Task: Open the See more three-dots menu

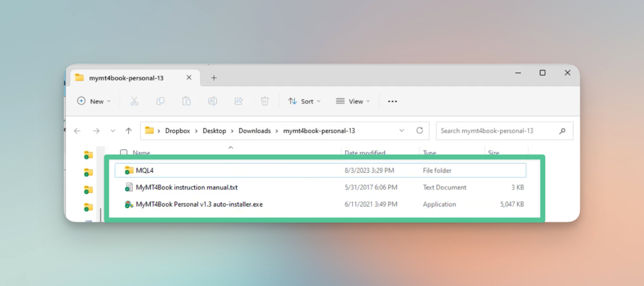Action: (392, 101)
